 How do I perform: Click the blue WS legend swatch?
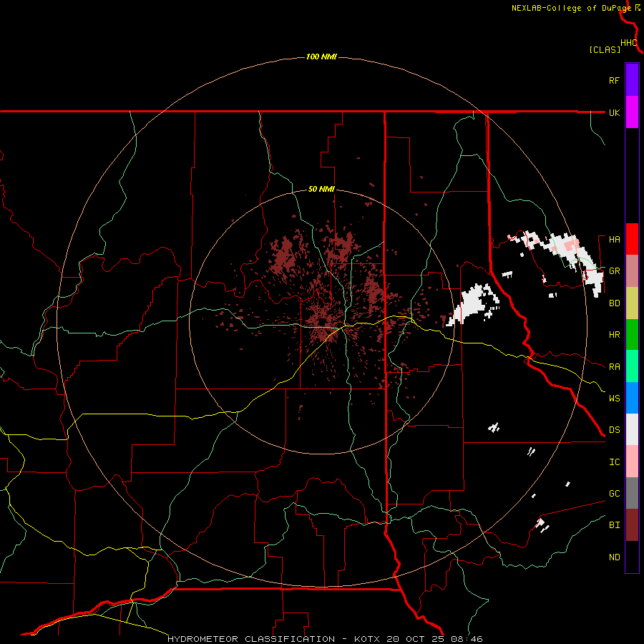pyautogui.click(x=632, y=398)
